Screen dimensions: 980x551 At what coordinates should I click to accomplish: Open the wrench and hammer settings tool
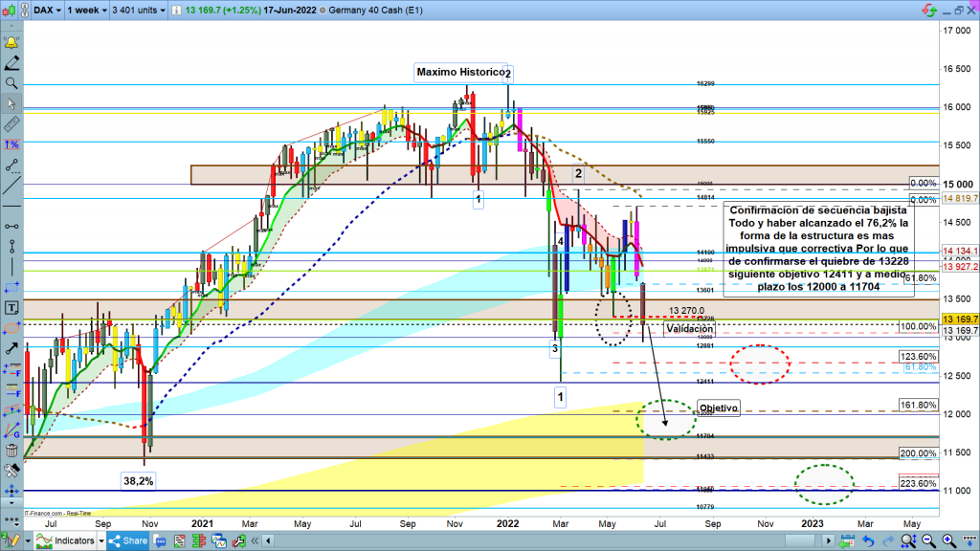pyautogui.click(x=11, y=470)
